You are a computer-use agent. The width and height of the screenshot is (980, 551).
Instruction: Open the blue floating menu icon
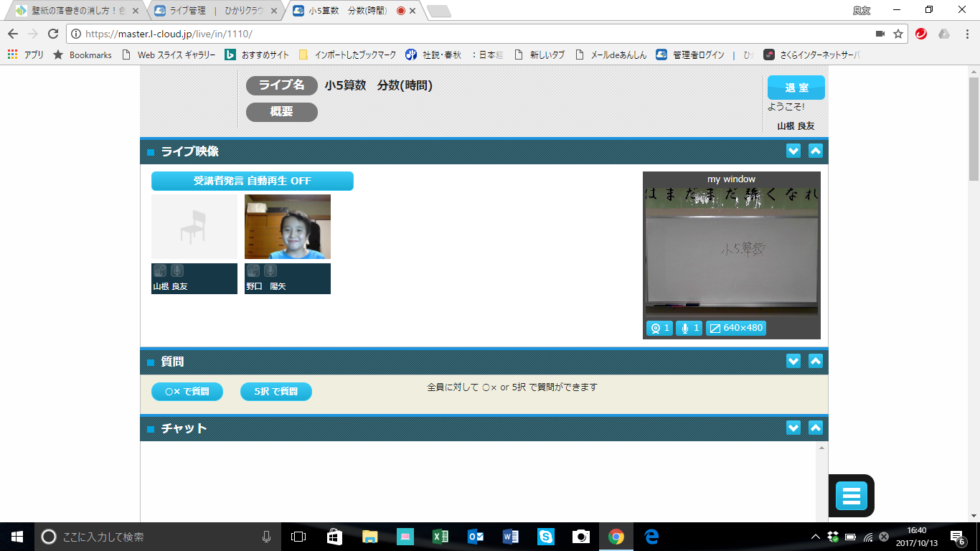point(851,496)
